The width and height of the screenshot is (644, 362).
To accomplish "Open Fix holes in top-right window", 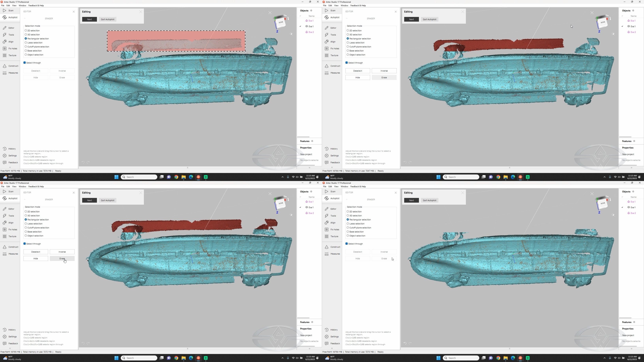I will click(332, 49).
